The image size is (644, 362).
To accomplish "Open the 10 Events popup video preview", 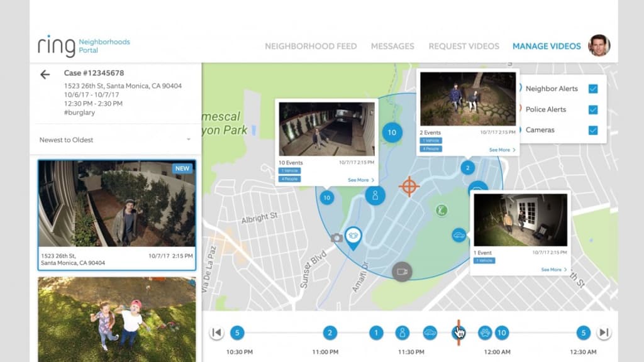I will point(327,129).
